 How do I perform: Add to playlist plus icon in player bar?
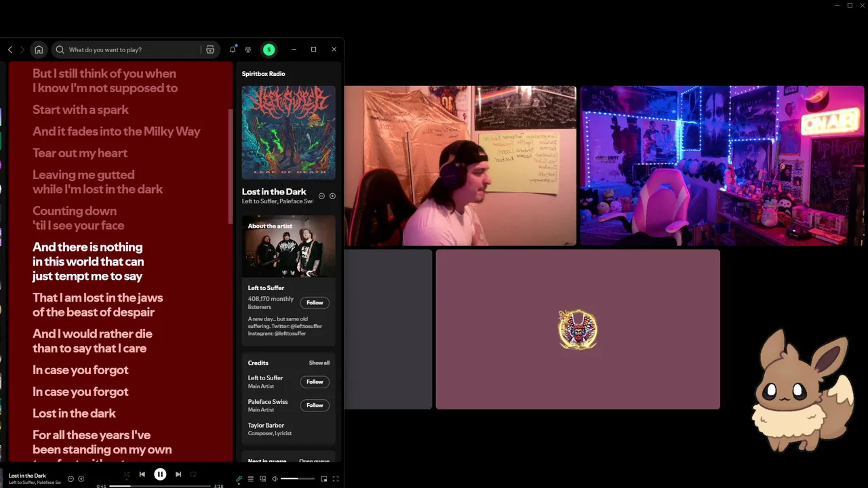point(81,479)
